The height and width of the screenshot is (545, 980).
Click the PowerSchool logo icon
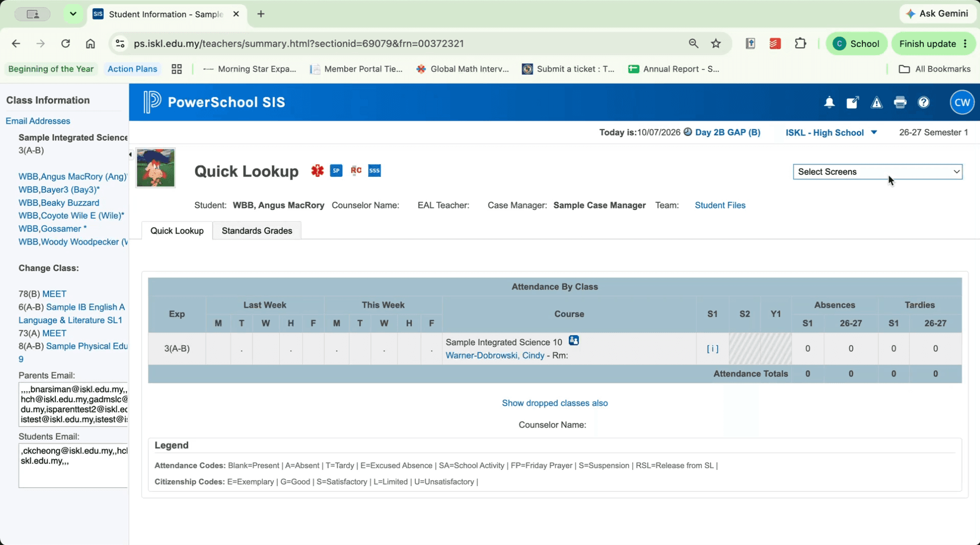point(152,102)
